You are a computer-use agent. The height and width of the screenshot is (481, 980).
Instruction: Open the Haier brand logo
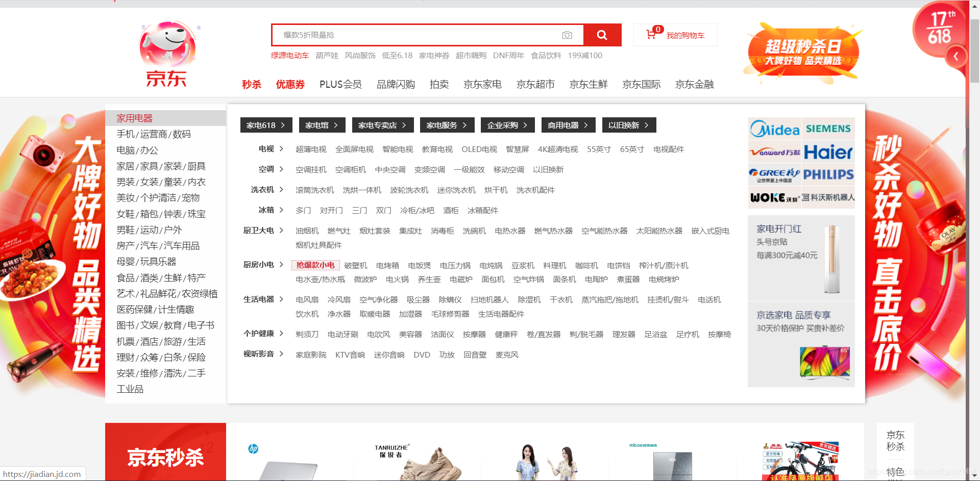(x=828, y=152)
